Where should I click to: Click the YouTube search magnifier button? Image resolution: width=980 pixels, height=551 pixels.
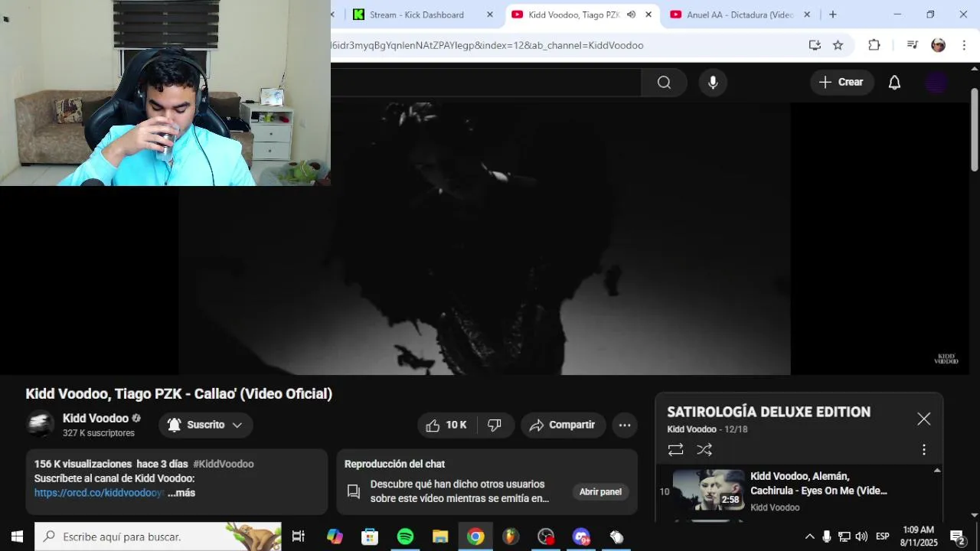point(664,83)
